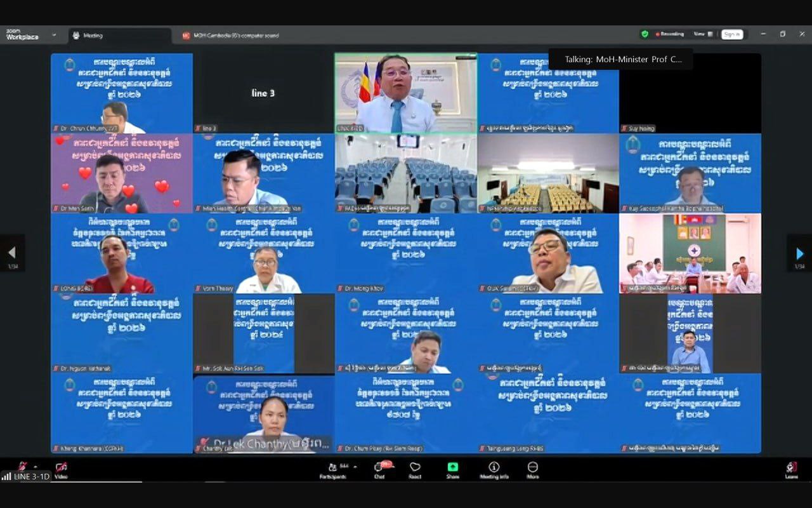This screenshot has width=812, height=508.
Task: Click the Sign in button
Action: [731, 34]
